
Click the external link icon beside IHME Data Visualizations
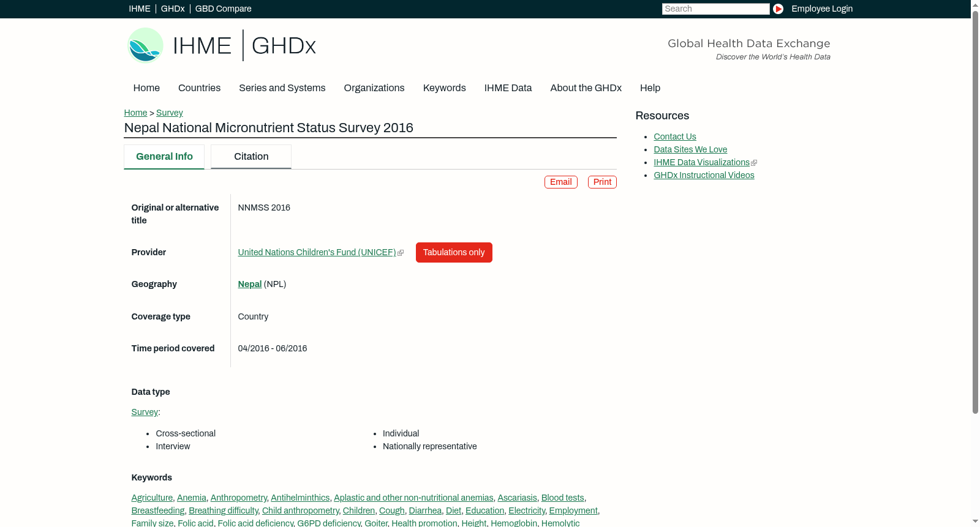pos(754,163)
